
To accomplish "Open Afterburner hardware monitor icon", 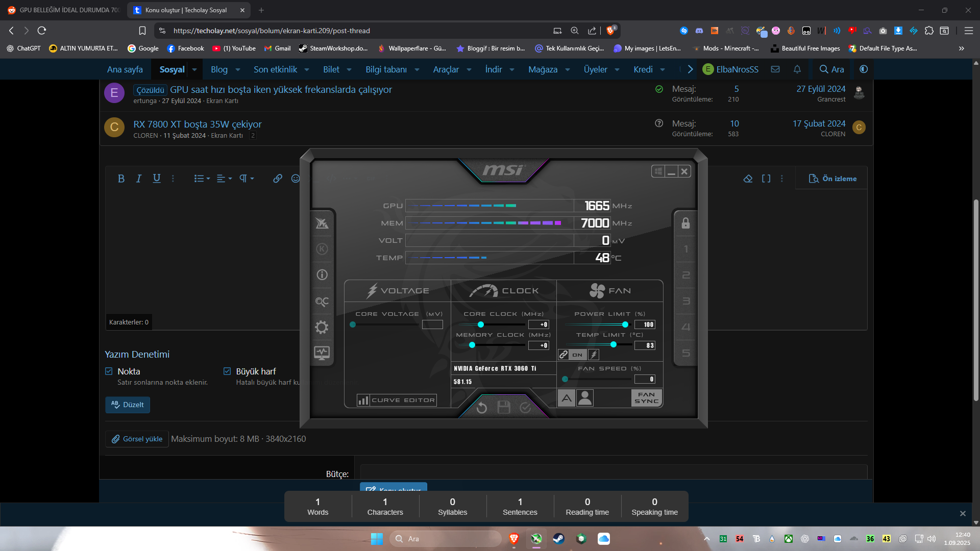I will point(322,353).
